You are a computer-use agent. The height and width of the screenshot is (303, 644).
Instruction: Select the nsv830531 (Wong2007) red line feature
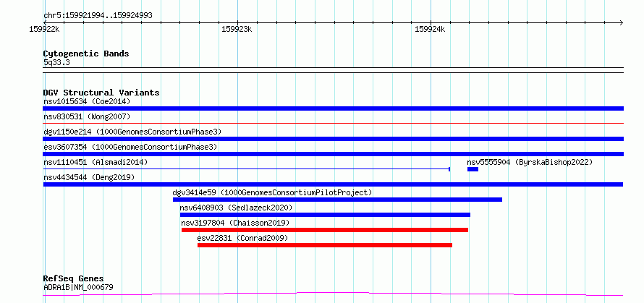coord(333,123)
